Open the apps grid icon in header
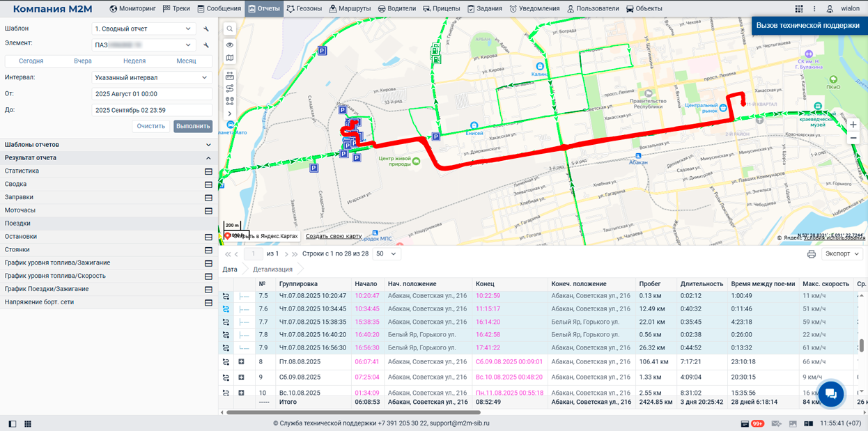Viewport: 868px width, 431px height. pyautogui.click(x=799, y=9)
